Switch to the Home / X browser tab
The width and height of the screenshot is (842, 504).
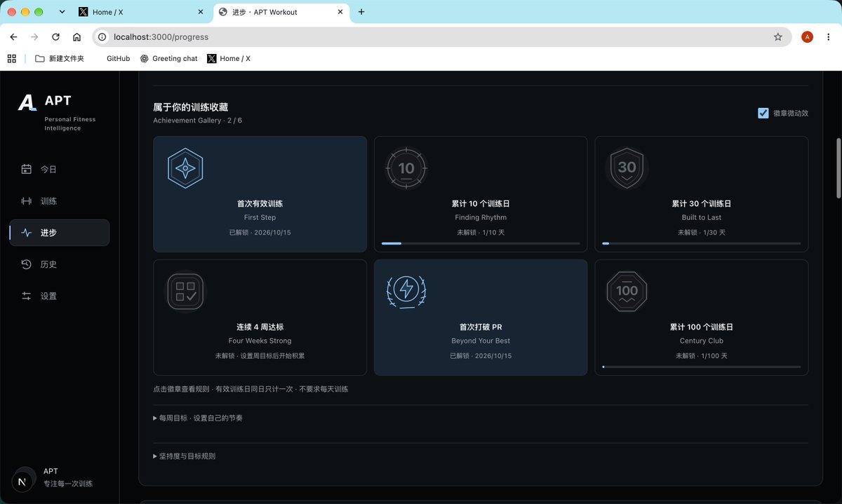click(x=140, y=12)
